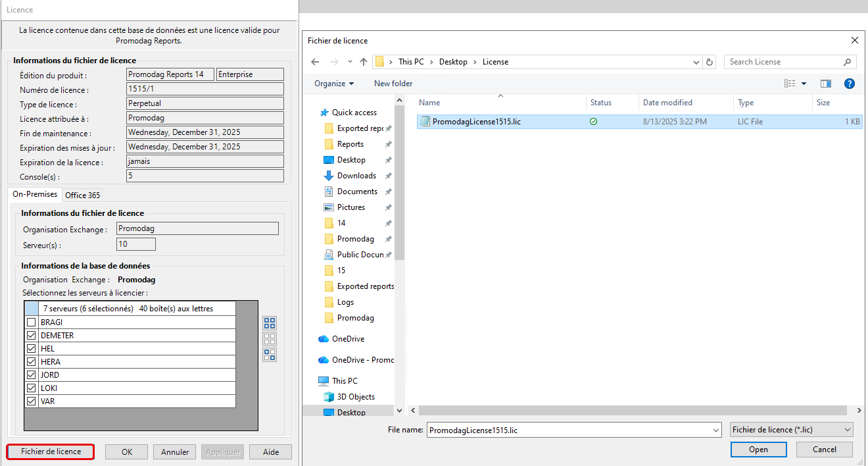The width and height of the screenshot is (868, 466).
Task: Go back using the left arrow
Action: (x=315, y=62)
